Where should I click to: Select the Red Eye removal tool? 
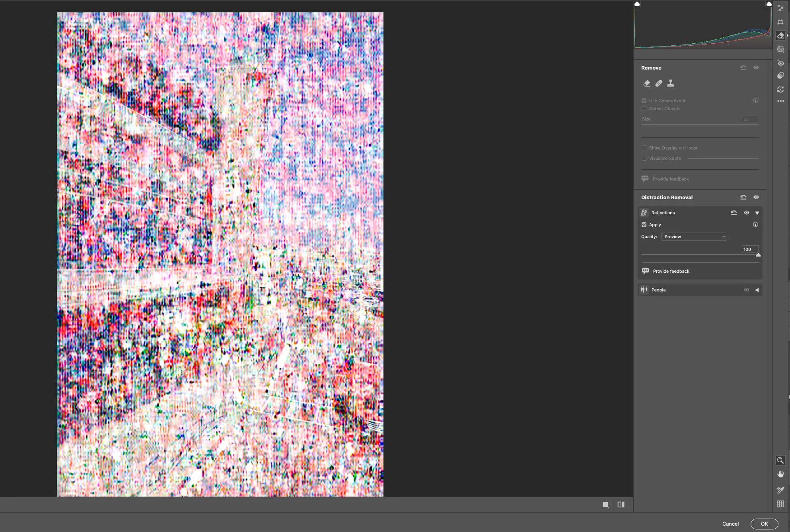[780, 63]
